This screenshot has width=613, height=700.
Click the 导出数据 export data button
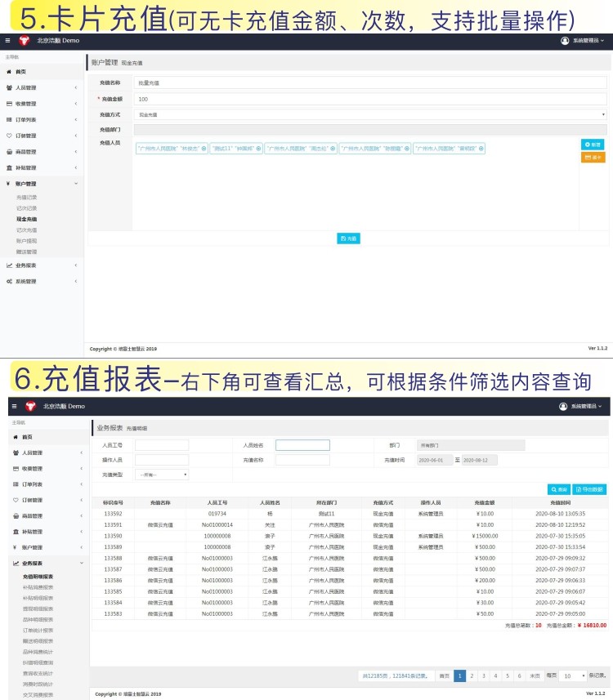(589, 489)
